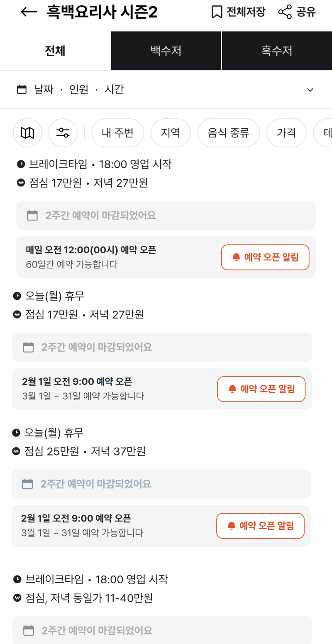Toggle the 내 주변 filter chip
The width and height of the screenshot is (332, 644).
(117, 133)
